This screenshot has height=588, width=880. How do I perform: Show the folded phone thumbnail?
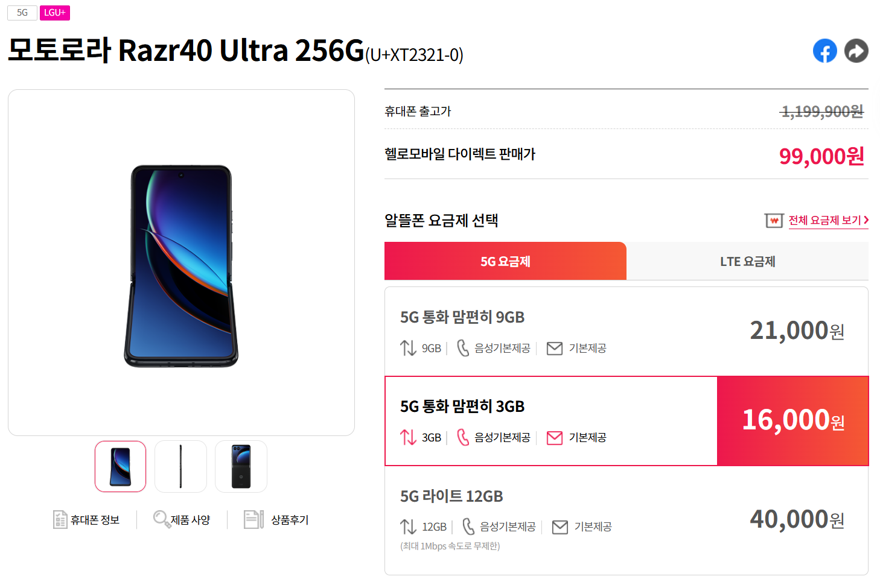coord(241,466)
